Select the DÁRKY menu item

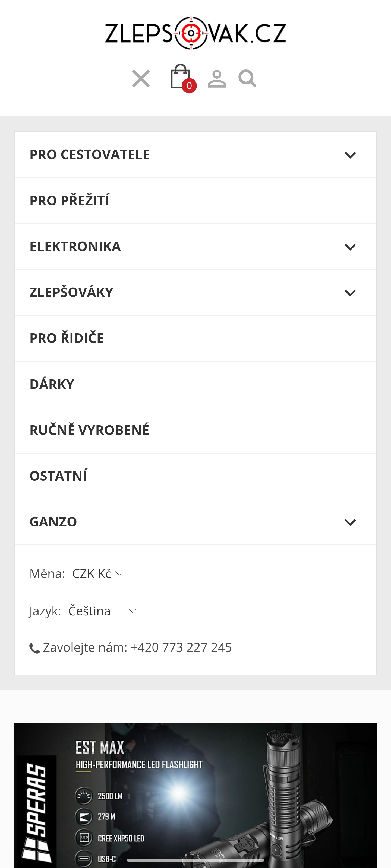pos(52,384)
